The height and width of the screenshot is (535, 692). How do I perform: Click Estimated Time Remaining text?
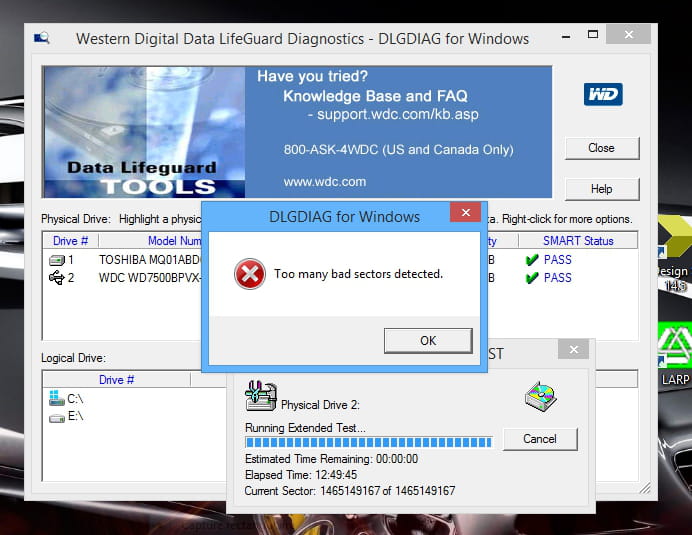pos(331,459)
